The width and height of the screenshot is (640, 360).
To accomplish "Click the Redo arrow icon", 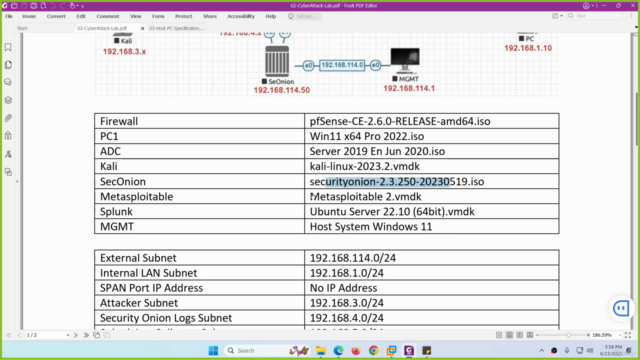I will (63, 6).
